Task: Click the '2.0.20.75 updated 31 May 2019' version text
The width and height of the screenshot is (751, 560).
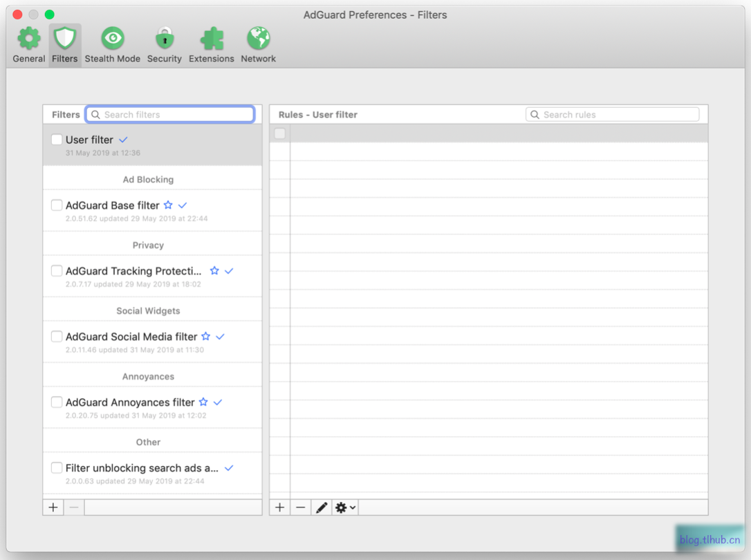Action: [x=136, y=416]
